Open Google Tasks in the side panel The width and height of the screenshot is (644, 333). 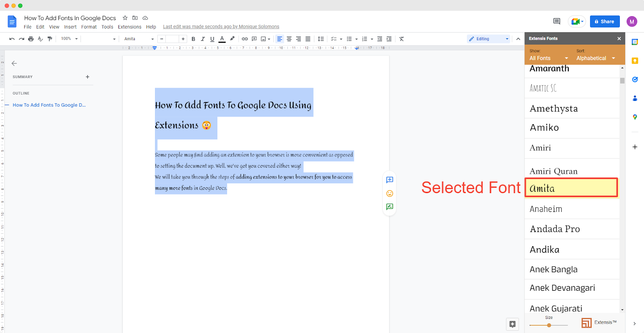(635, 79)
